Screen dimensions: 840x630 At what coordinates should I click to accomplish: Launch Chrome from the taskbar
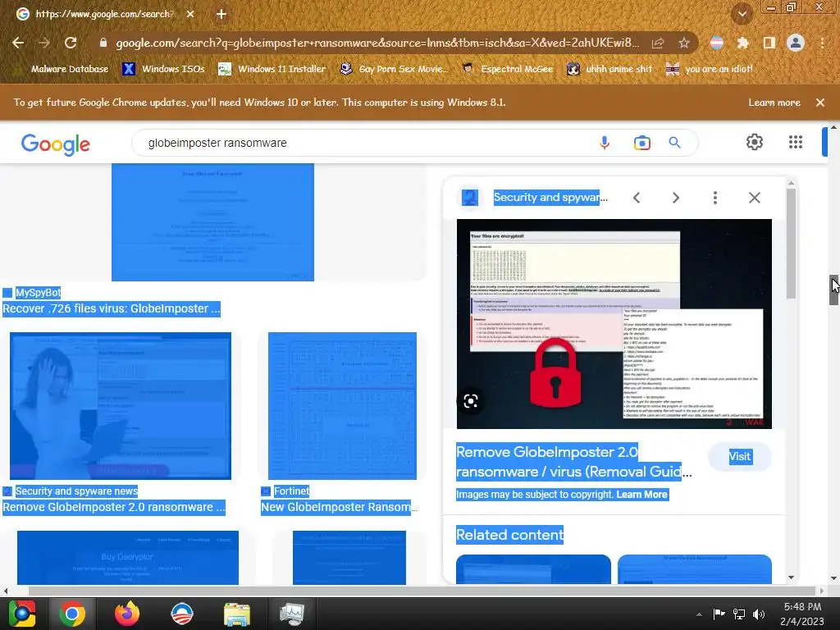click(72, 614)
